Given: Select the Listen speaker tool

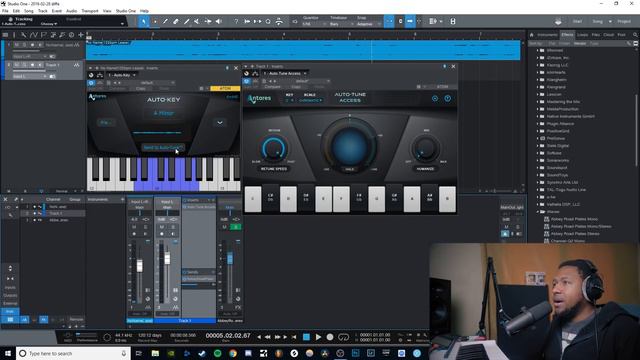Looking at the screenshot, I should click(219, 21).
